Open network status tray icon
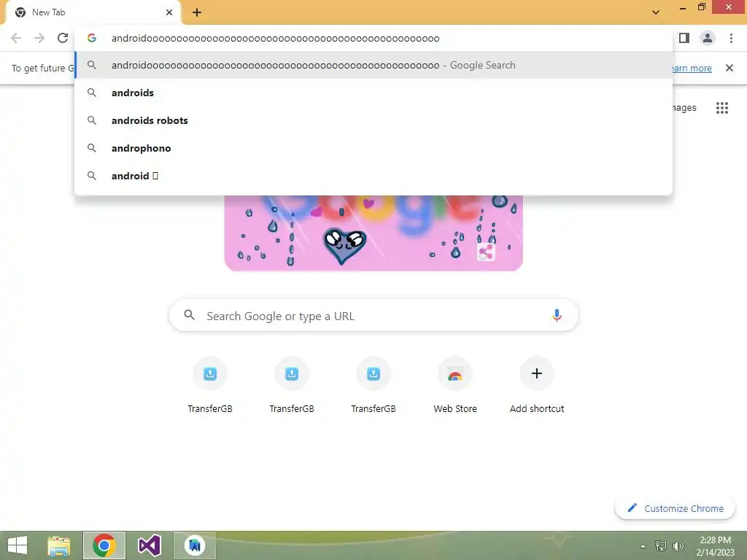 tap(661, 545)
